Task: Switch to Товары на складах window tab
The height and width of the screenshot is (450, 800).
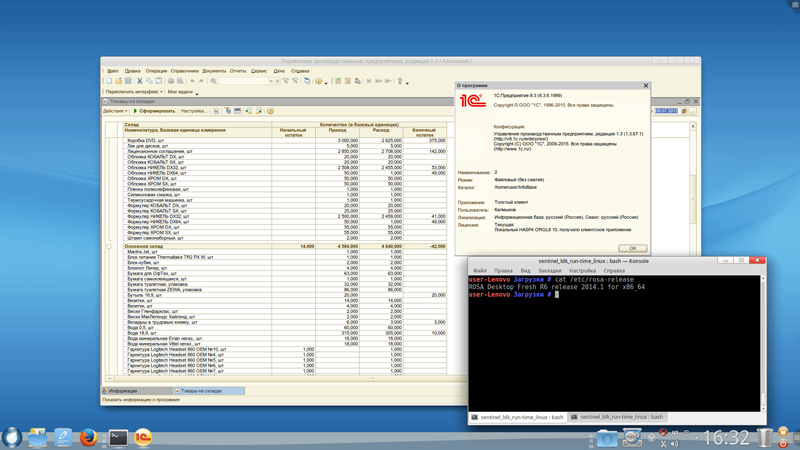Action: point(209,391)
